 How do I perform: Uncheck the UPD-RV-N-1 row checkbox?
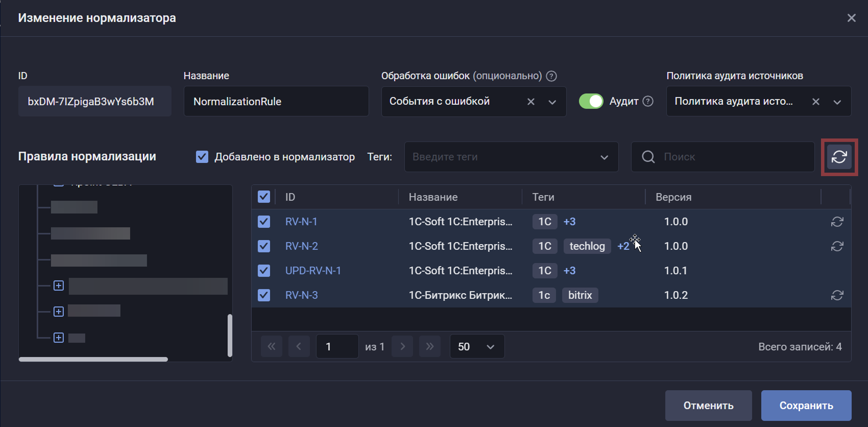point(264,271)
